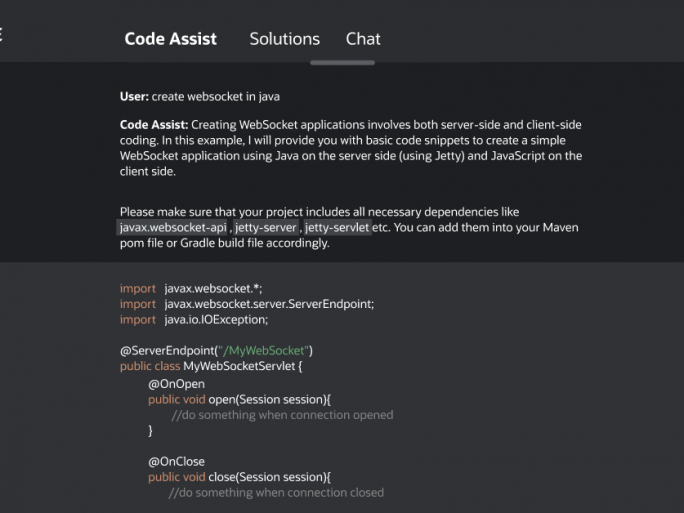
Task: Click the "/MyWebSocket" string literal
Action: click(x=263, y=351)
